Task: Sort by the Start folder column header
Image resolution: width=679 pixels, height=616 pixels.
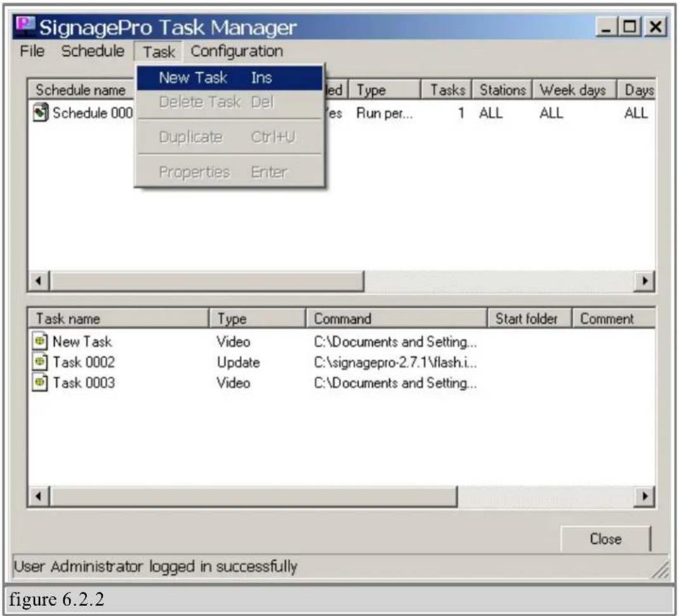Action: [530, 318]
